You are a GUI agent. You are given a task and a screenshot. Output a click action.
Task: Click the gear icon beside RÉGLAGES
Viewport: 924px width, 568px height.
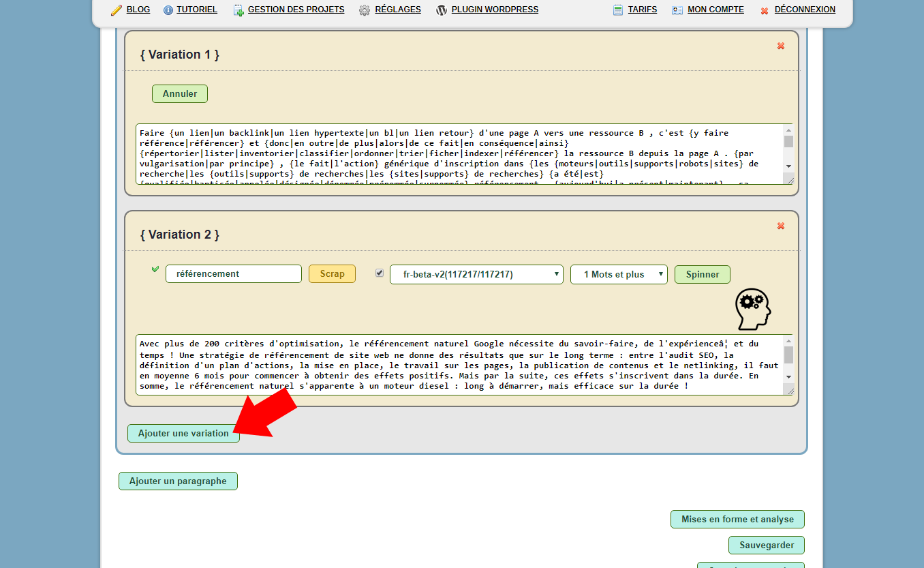[365, 10]
